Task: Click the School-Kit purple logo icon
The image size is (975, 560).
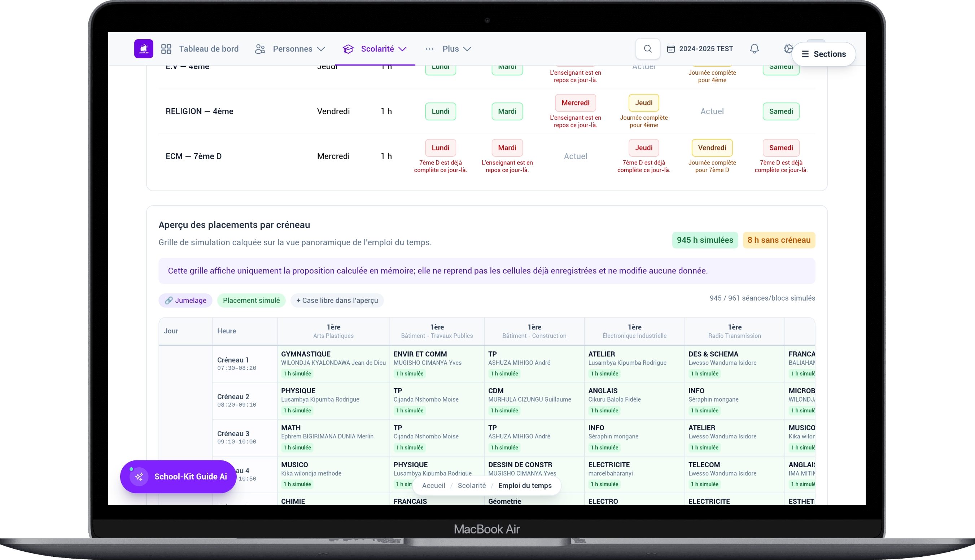Action: tap(144, 49)
